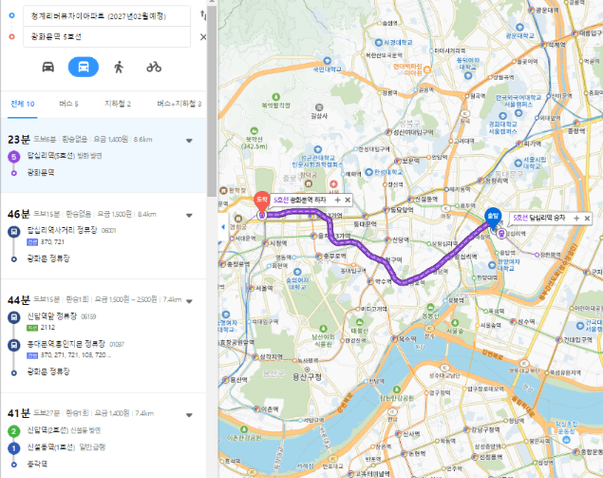Viewport: 603px width, 478px height.
Task: Click the origin address input field
Action: click(x=107, y=16)
